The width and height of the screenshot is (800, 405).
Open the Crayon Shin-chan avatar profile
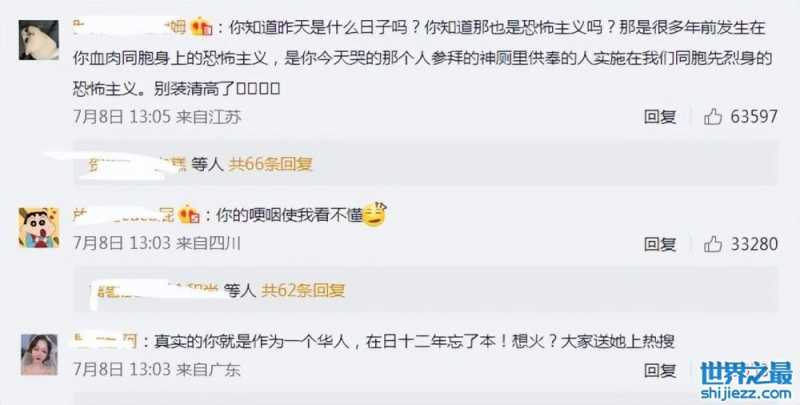[39, 227]
